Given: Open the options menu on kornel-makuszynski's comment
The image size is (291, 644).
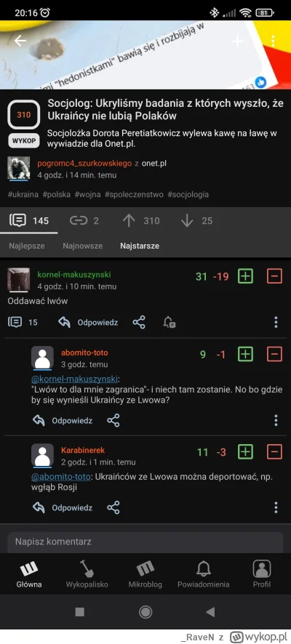Looking at the screenshot, I should point(276,322).
